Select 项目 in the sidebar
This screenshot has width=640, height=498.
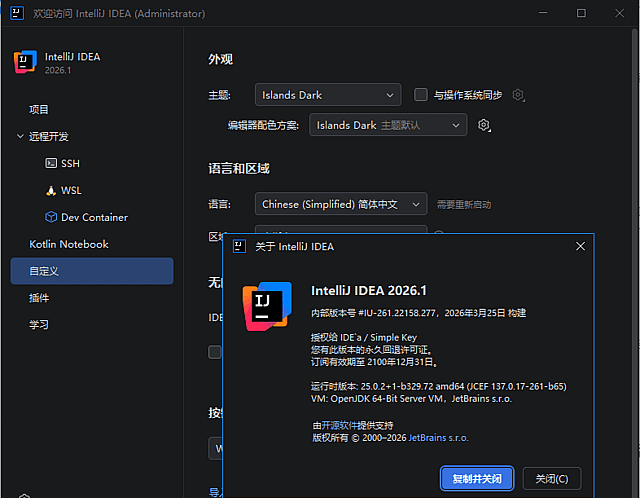pos(38,109)
